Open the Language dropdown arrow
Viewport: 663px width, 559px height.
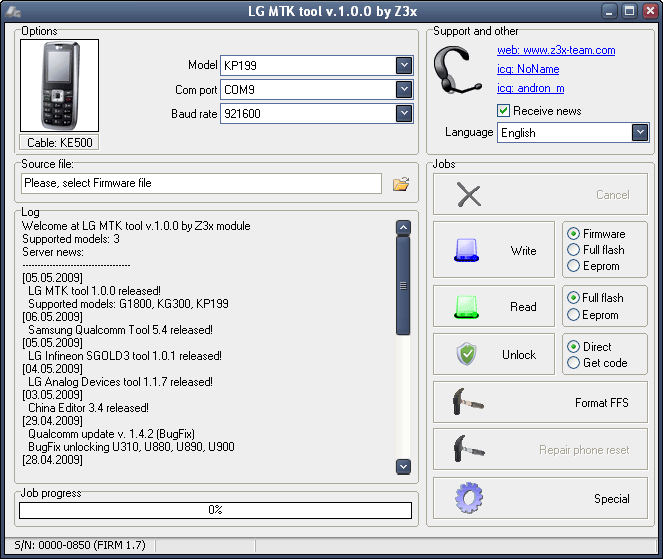pos(640,132)
